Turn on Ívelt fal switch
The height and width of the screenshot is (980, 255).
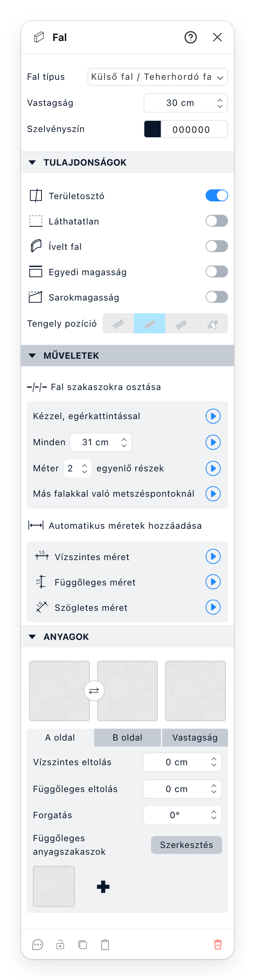216,246
